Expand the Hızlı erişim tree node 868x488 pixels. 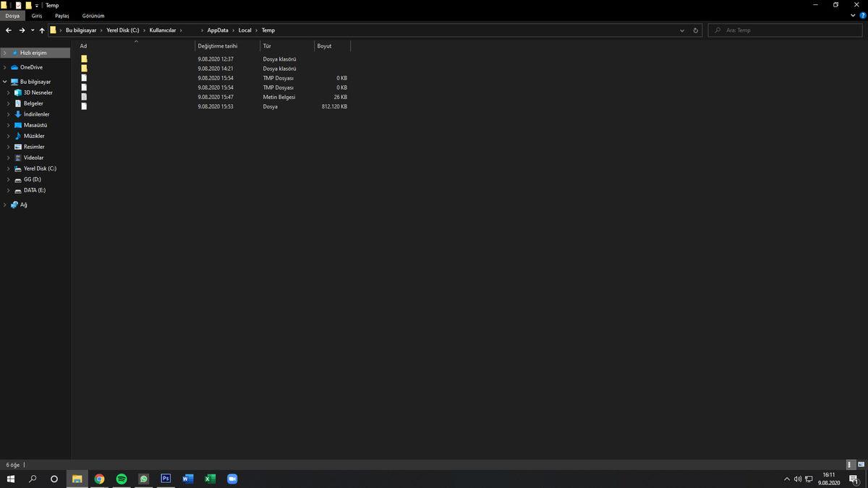click(5, 53)
